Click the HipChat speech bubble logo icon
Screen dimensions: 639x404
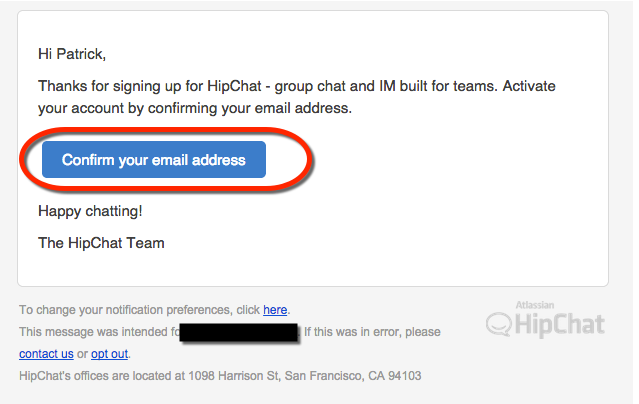coord(499,325)
